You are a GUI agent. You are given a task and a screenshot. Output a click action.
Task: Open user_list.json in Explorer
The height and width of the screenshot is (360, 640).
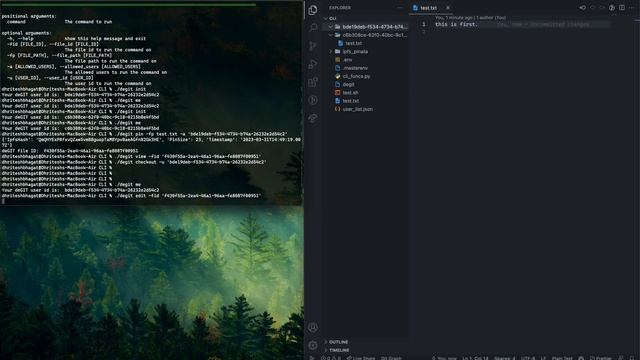(357, 109)
